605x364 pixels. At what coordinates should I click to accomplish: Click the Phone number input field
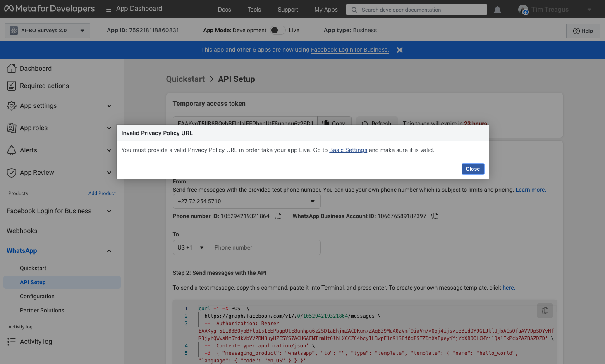265,247
